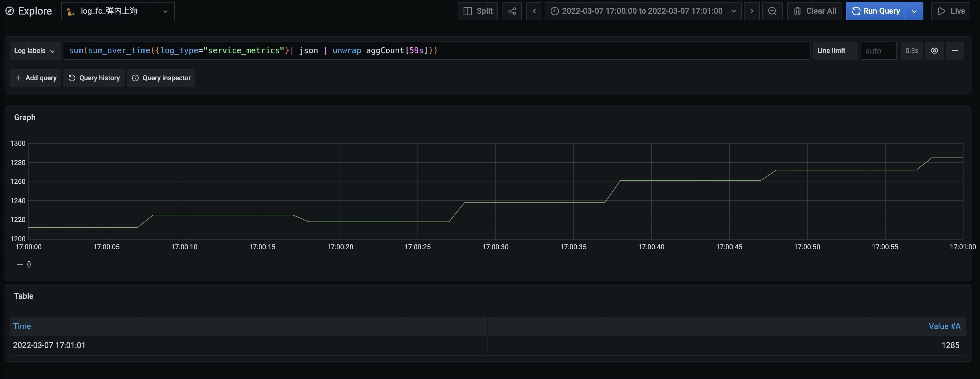The width and height of the screenshot is (980, 379).
Task: Click the zoom out time range icon
Action: pos(772,11)
